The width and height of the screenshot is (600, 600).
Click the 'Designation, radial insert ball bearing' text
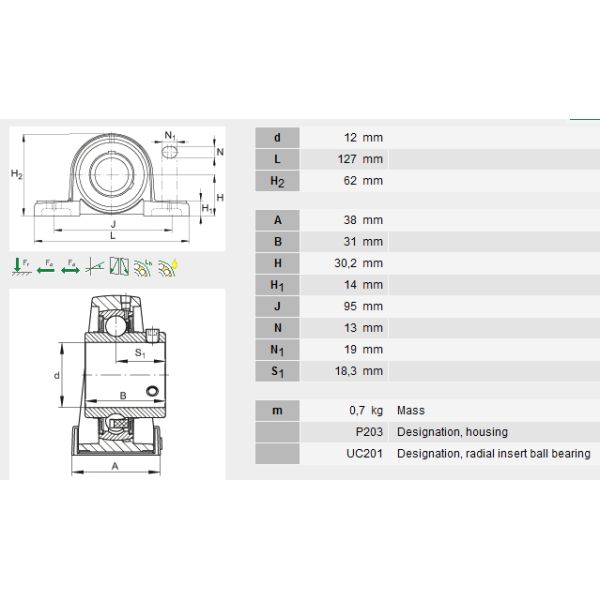click(x=493, y=454)
